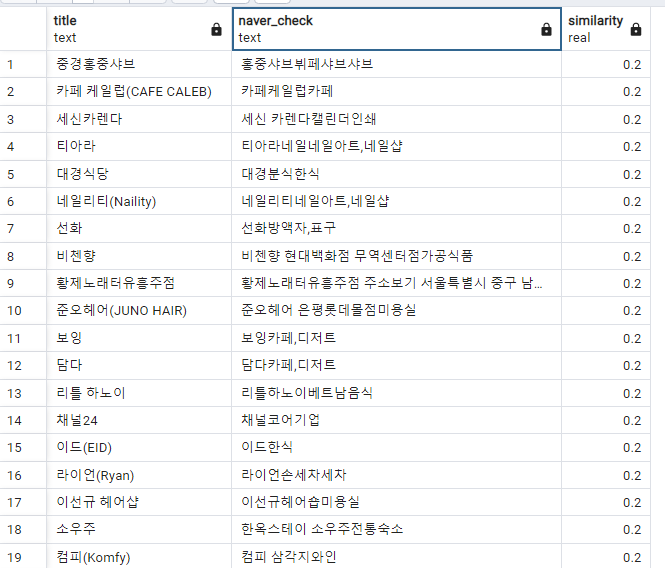
Task: Click naver_check cell 담다카페,디저트
Action: (x=397, y=365)
